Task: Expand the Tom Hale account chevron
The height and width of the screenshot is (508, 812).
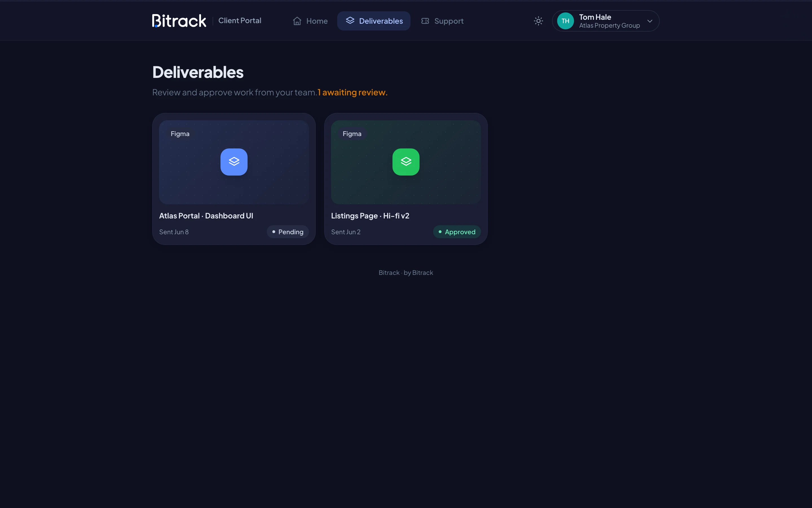Action: coord(650,21)
